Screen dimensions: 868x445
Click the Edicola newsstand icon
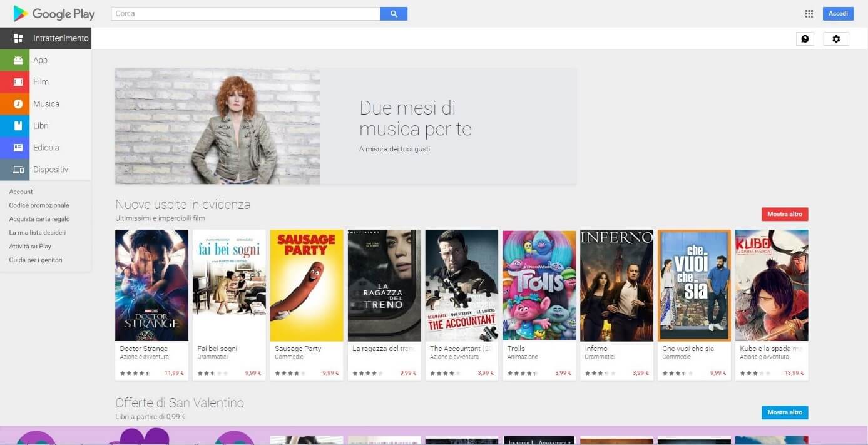[x=18, y=148]
